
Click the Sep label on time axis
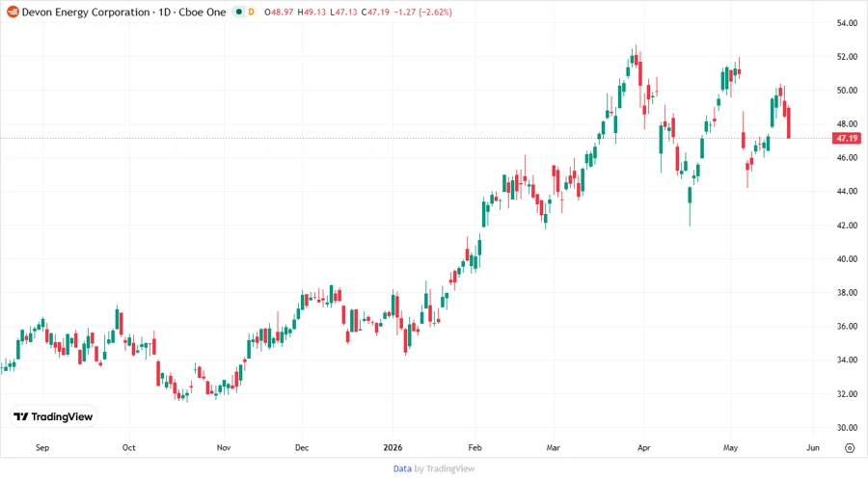point(42,448)
